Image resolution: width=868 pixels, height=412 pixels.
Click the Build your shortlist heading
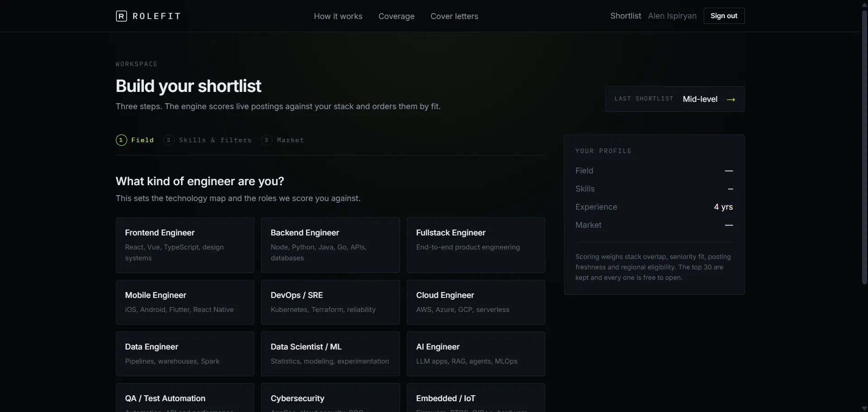188,86
